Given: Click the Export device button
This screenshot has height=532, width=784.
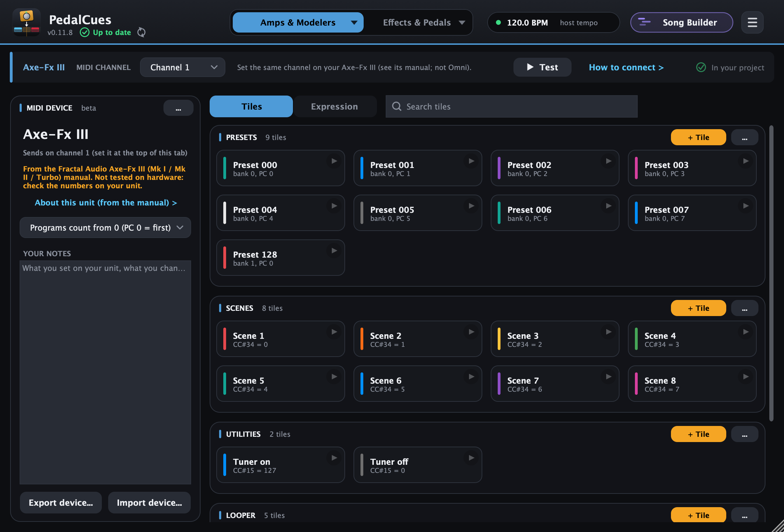Looking at the screenshot, I should point(61,503).
